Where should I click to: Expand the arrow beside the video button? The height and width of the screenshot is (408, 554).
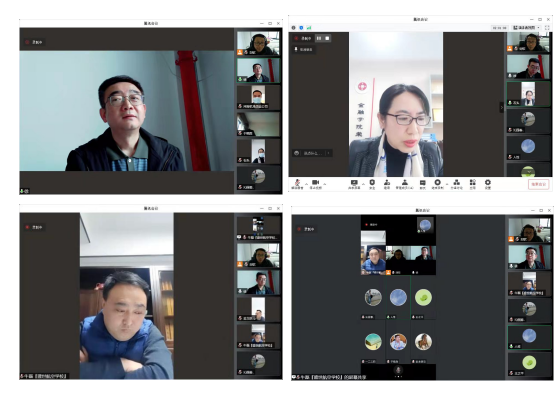[324, 184]
